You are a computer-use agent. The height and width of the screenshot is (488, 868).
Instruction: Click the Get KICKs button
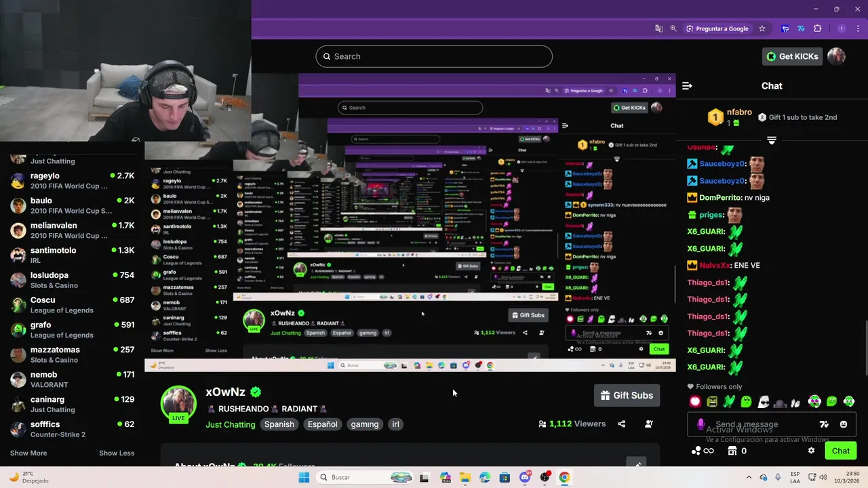[792, 56]
